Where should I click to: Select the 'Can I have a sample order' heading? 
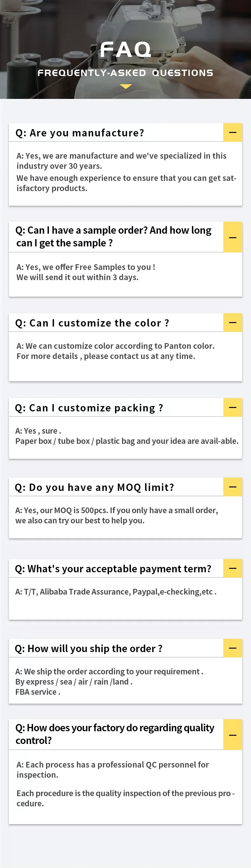pos(113,237)
